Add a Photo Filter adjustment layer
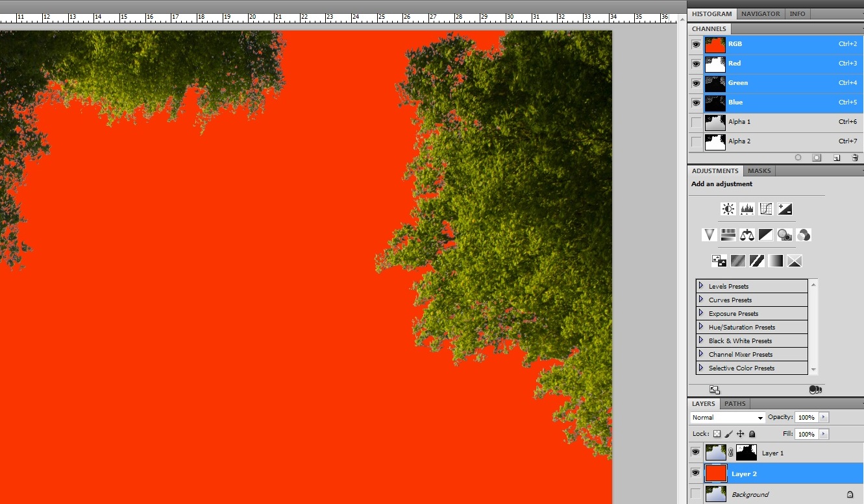 pos(785,235)
